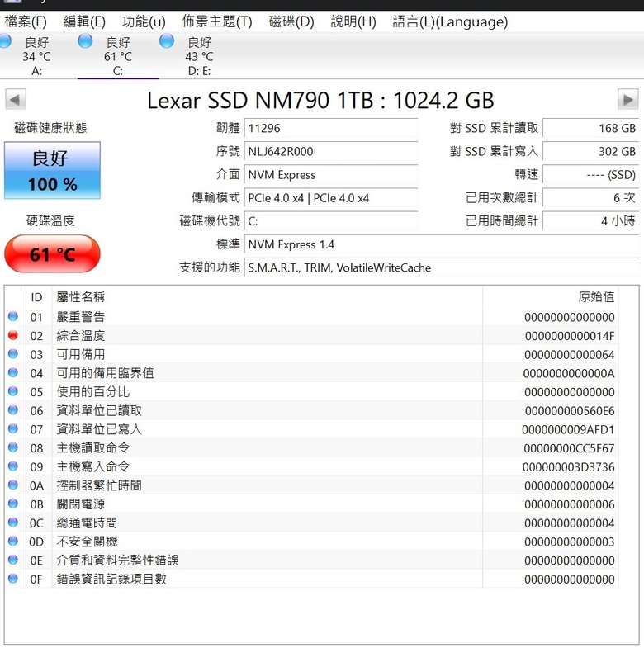Click blue status dot for 0B 關閉電源
This screenshot has width=644, height=648.
13,504
